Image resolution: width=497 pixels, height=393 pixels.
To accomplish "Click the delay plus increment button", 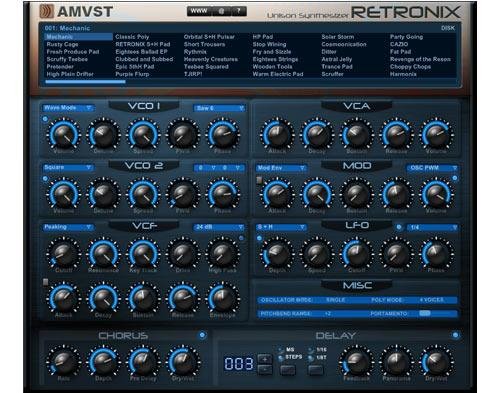I will [x=265, y=359].
